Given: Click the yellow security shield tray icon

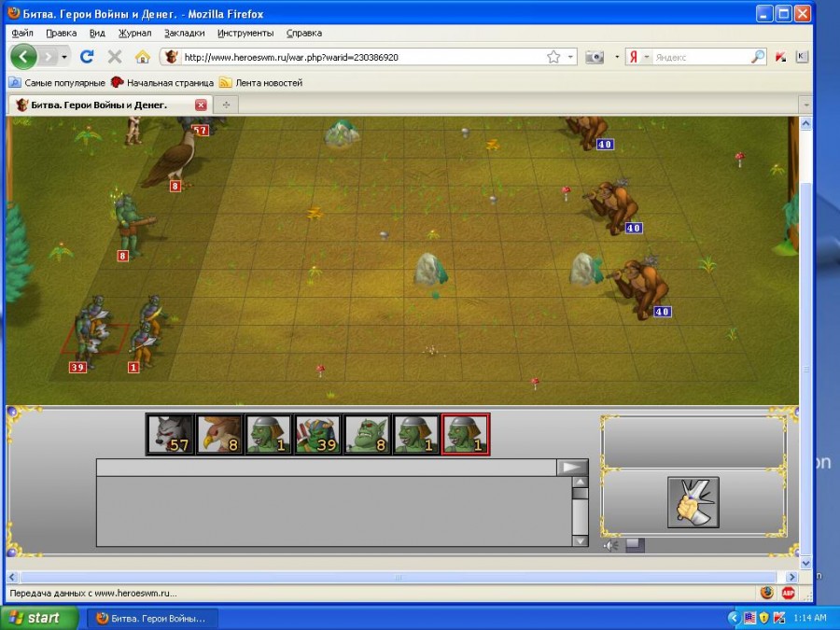Looking at the screenshot, I should pyautogui.click(x=764, y=618).
